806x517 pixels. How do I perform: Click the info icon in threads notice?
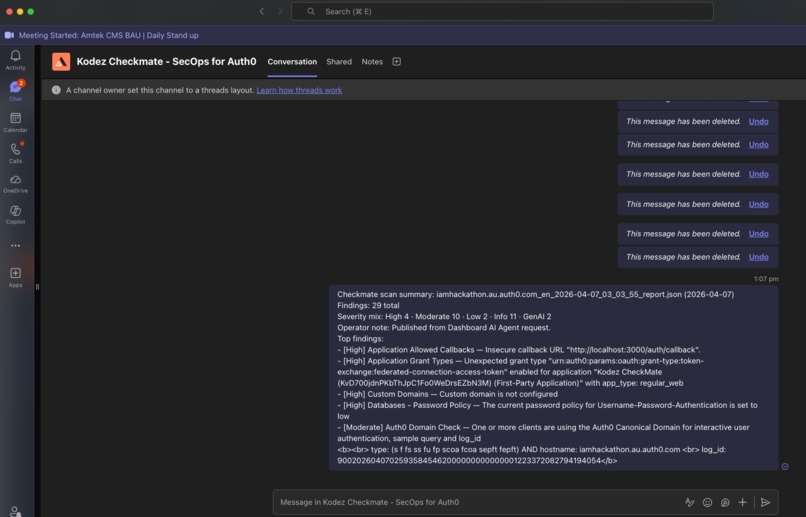pyautogui.click(x=56, y=90)
